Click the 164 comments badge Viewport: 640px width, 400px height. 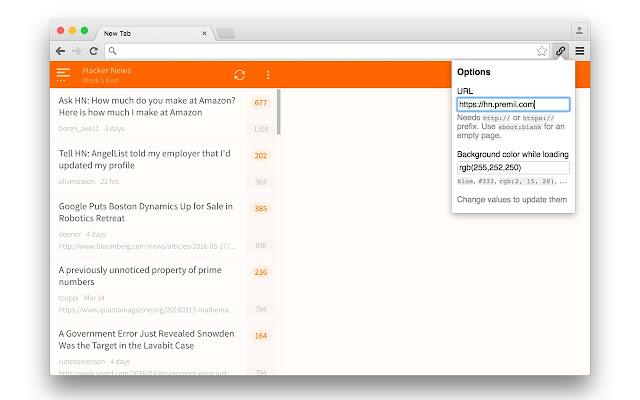click(x=260, y=336)
